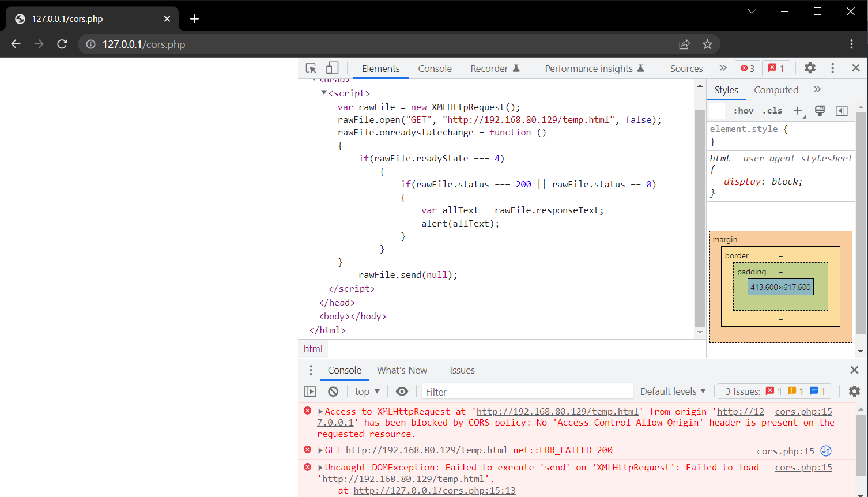The image size is (868, 497).
Task: Click the 3 errors counter badge
Action: click(x=748, y=68)
